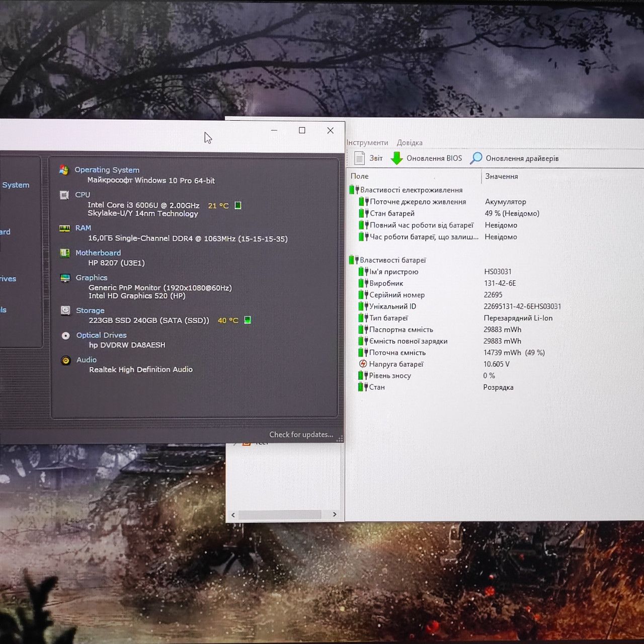The width and height of the screenshot is (644, 644).
Task: Select the text 'Realtek High Definition Audio'
Action: click(141, 369)
